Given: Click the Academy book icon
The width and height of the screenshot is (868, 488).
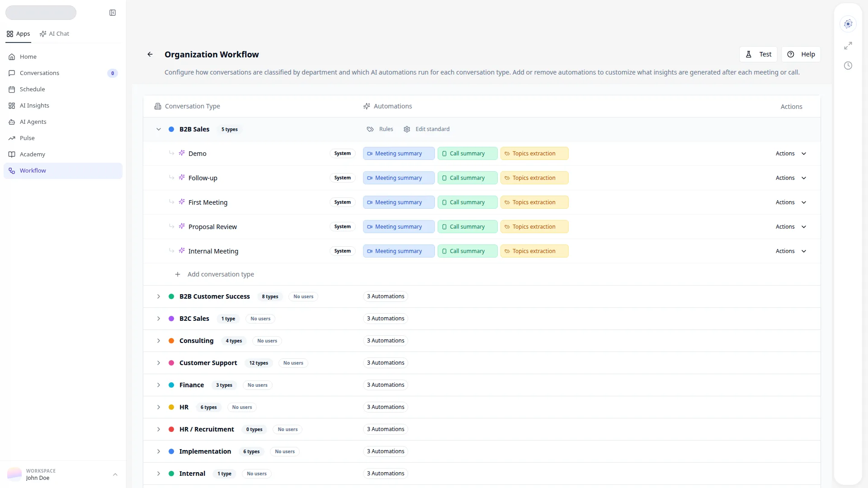Looking at the screenshot, I should 12,155.
